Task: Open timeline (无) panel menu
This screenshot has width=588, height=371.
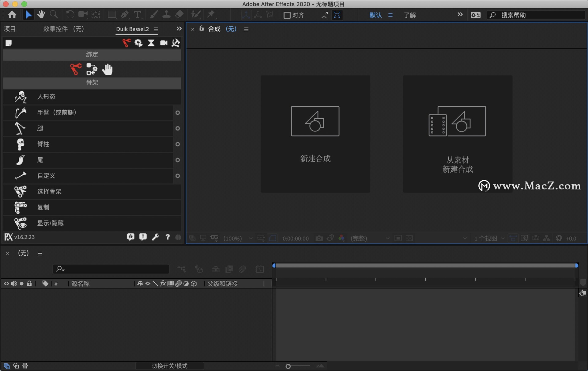Action: click(40, 254)
